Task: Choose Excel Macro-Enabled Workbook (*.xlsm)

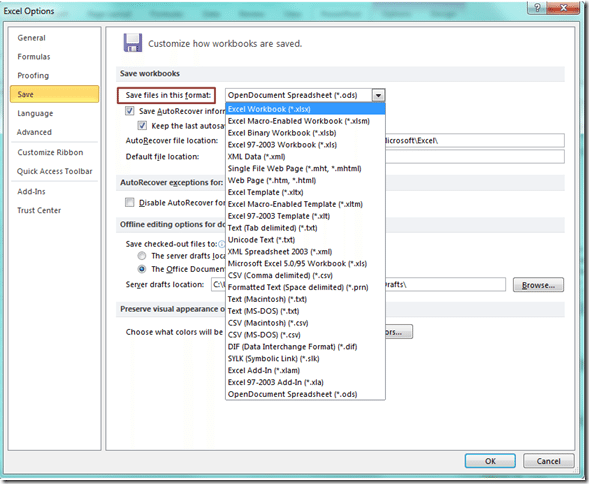Action: pyautogui.click(x=305, y=121)
